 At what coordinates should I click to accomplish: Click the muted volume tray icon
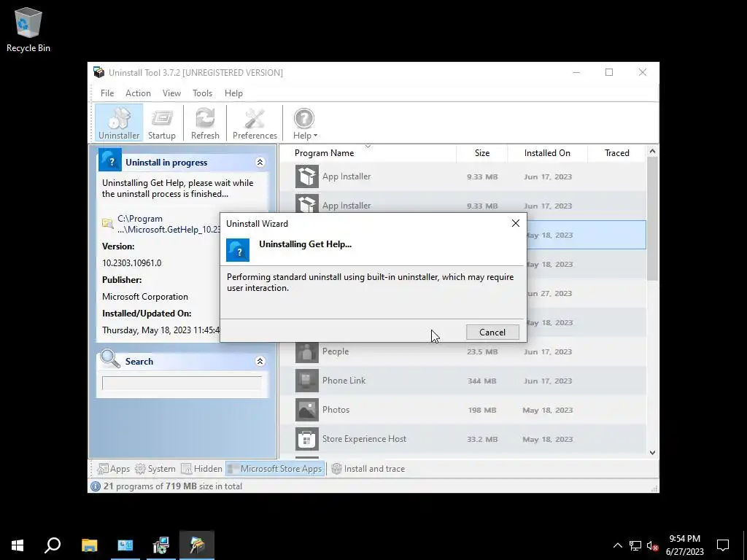(653, 545)
